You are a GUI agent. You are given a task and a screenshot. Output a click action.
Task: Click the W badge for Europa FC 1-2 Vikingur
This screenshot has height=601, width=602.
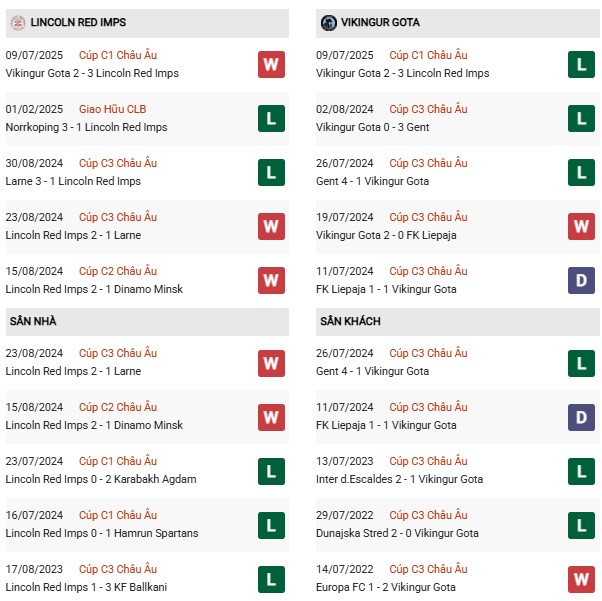point(581,579)
